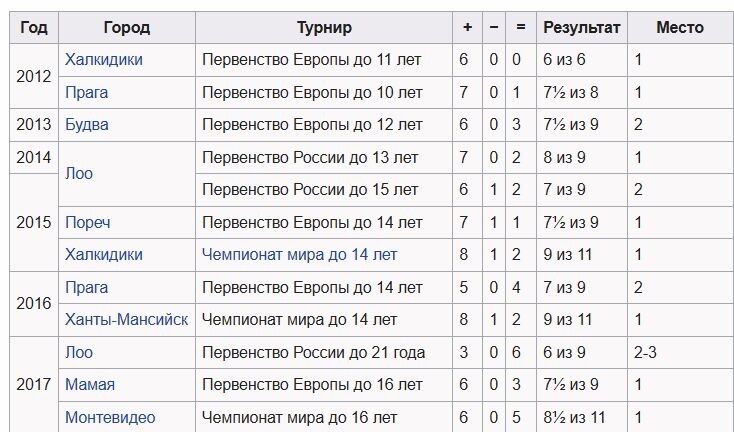
Task: Open the Лоо link in 2014 row
Action: click(x=79, y=174)
